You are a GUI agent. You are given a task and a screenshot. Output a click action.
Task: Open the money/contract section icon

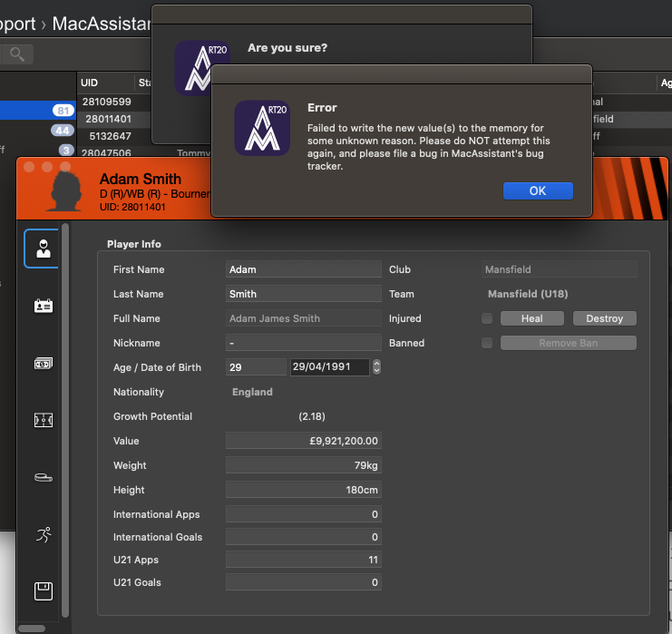coord(43,363)
